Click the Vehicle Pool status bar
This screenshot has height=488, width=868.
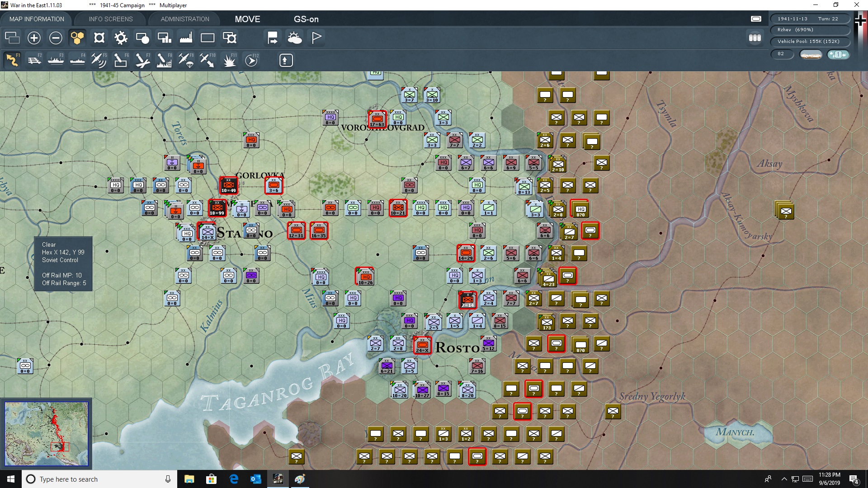coord(810,41)
